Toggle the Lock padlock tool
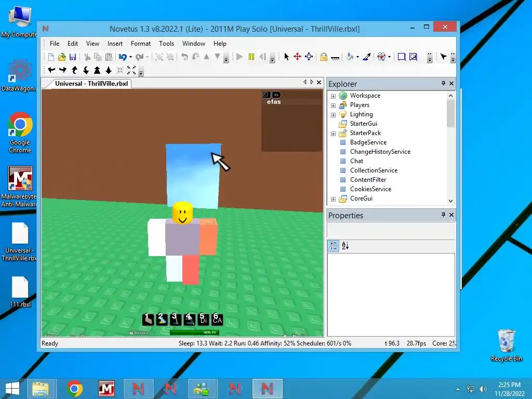 tap(323, 57)
